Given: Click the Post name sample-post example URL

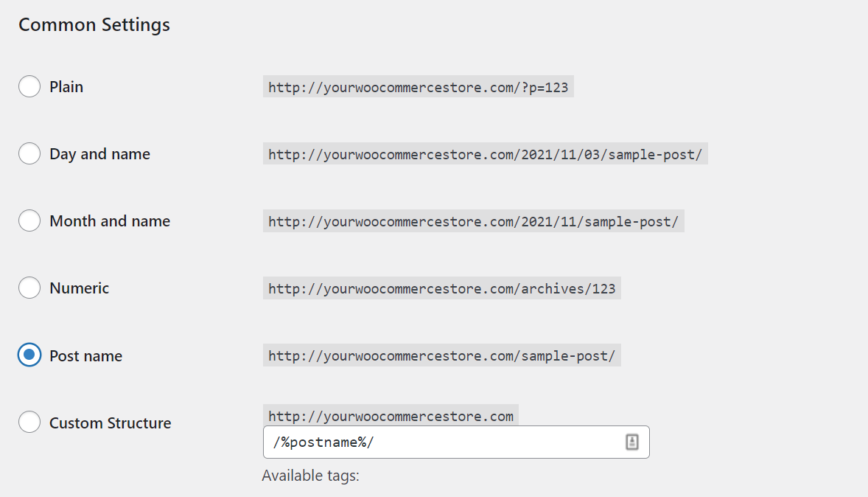Looking at the screenshot, I should (441, 356).
